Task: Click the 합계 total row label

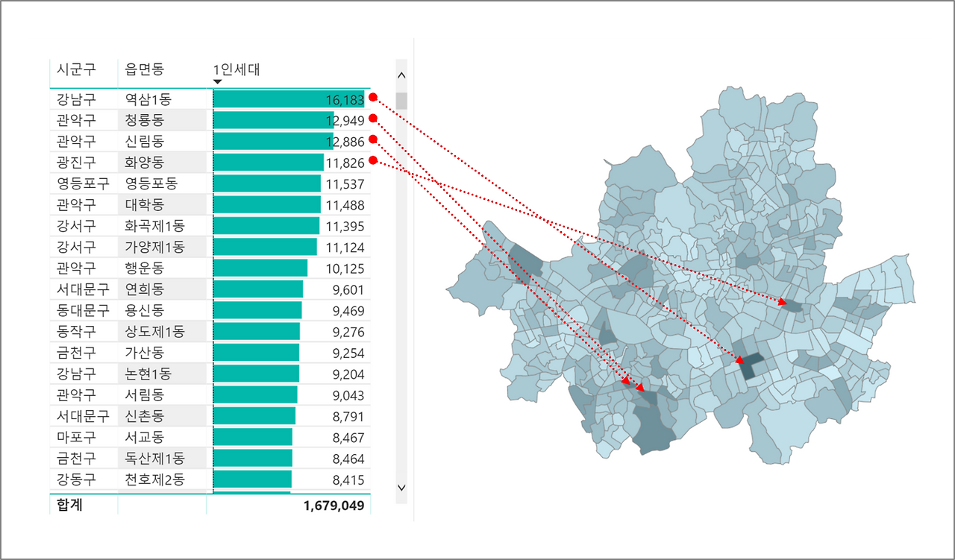Action: (69, 506)
